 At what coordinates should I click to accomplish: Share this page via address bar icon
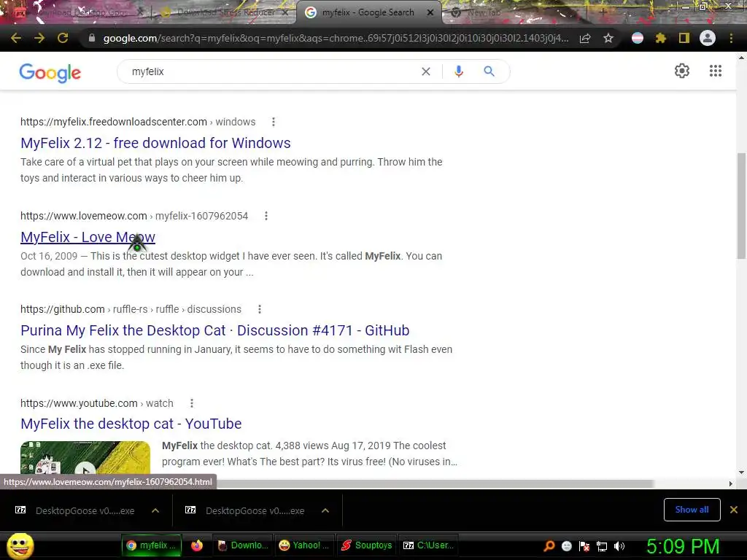[x=585, y=38]
